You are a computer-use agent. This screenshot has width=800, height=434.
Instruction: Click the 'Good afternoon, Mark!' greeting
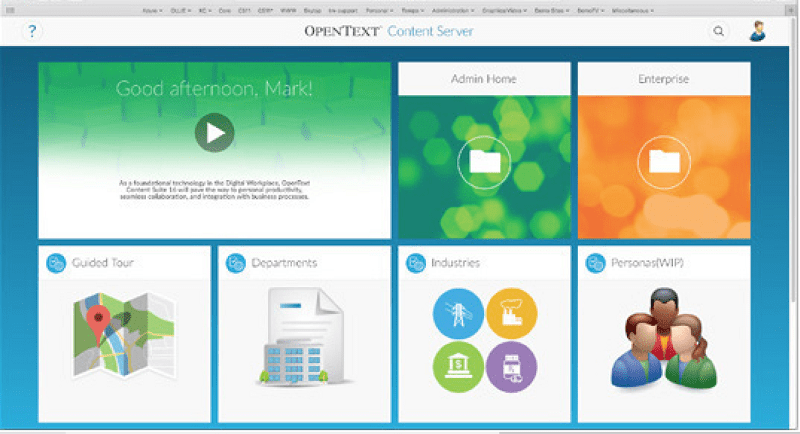pyautogui.click(x=214, y=89)
